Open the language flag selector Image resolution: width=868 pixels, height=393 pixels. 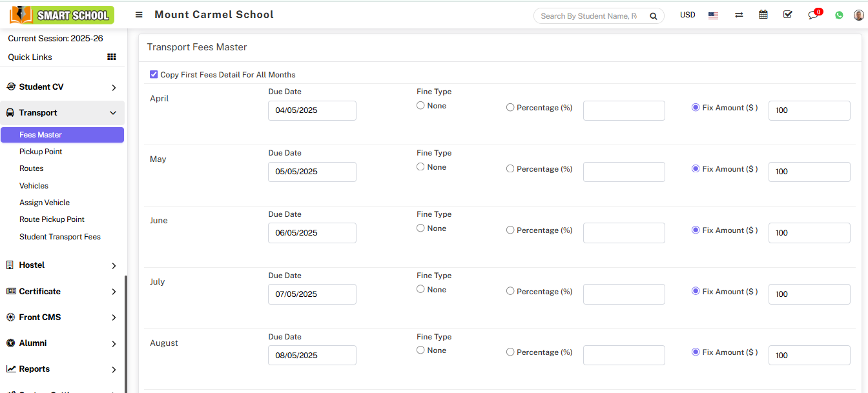(x=713, y=15)
